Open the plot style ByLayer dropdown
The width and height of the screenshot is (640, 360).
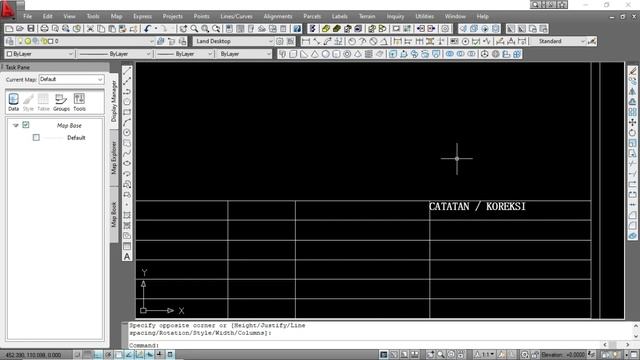(x=244, y=54)
